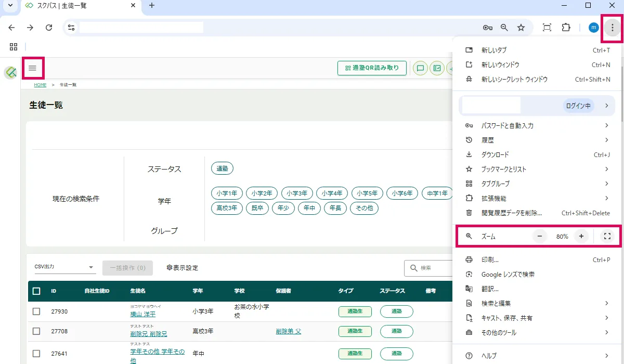Toggle the select-all checkbox in table header

pos(36,291)
